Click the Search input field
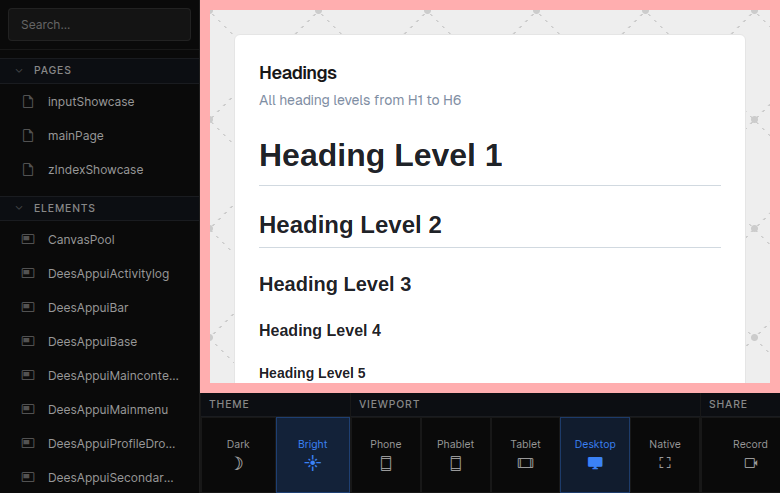Viewport: 780px width, 493px height. (x=99, y=25)
